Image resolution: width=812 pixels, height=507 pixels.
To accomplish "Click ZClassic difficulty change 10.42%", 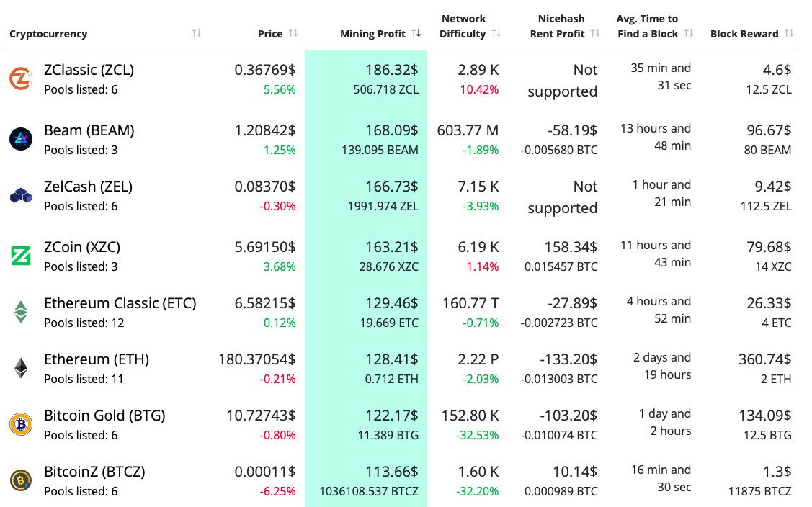I will tap(480, 89).
